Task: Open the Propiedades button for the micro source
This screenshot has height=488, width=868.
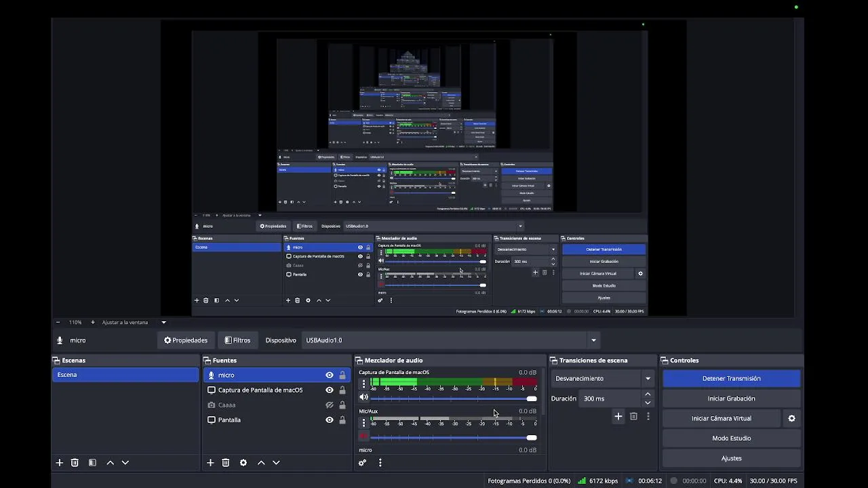Action: click(x=186, y=340)
